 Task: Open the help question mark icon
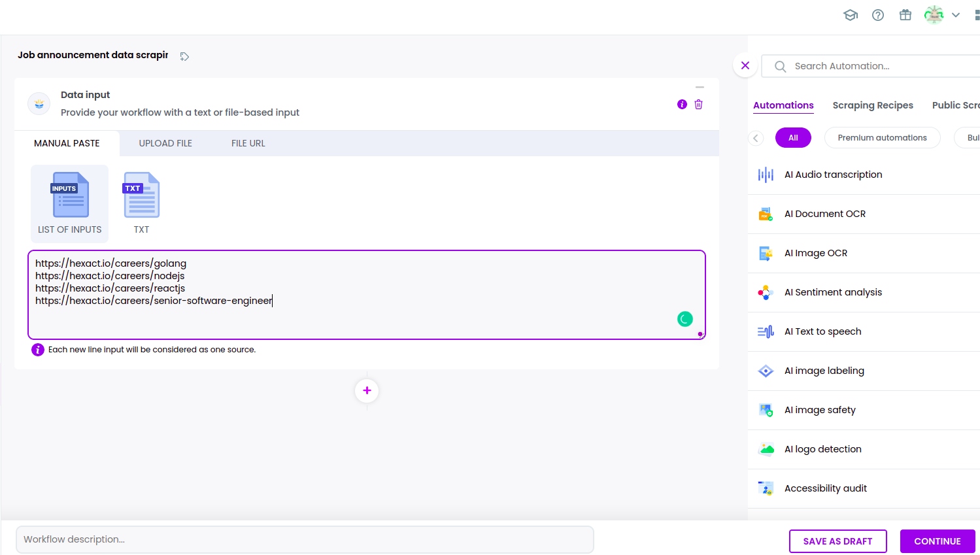[x=878, y=15]
